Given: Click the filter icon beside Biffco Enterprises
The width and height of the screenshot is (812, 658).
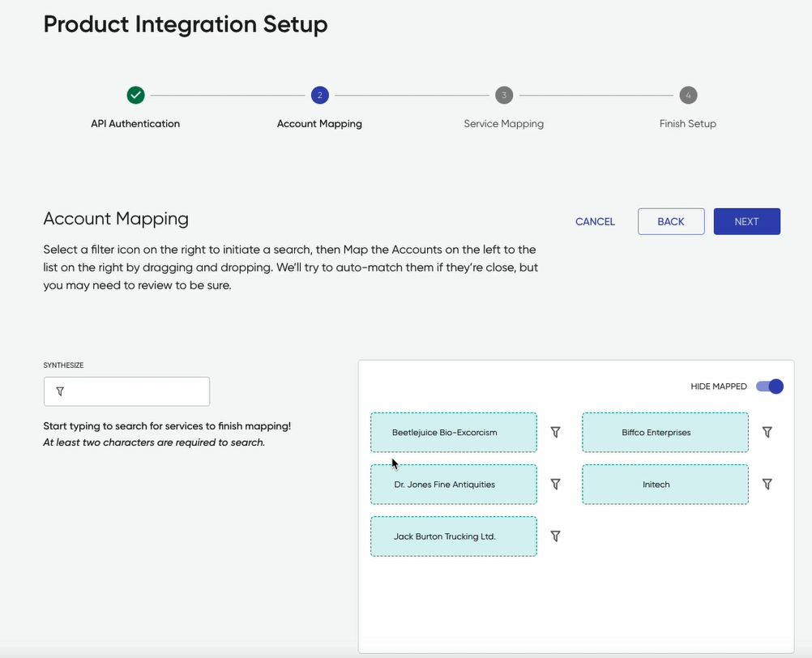Looking at the screenshot, I should (767, 432).
